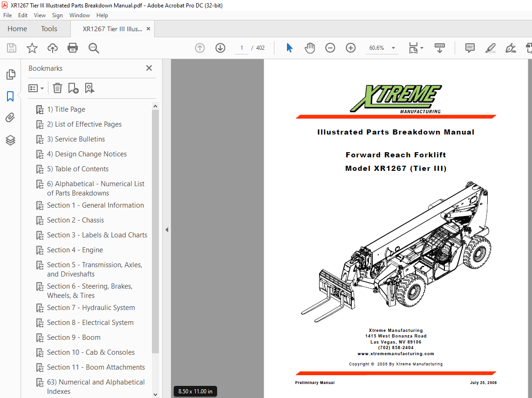Open the View menu
Image resolution: width=532 pixels, height=398 pixels.
pyautogui.click(x=40, y=15)
